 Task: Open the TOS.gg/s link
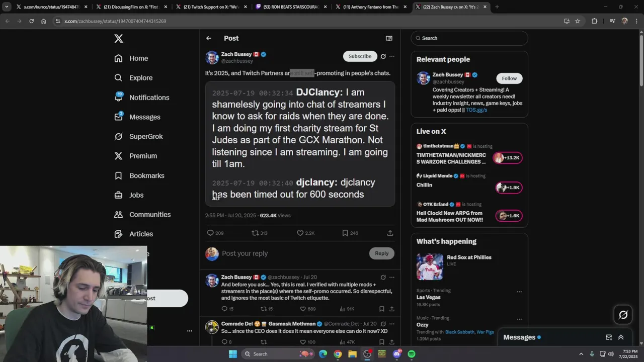coord(476,110)
